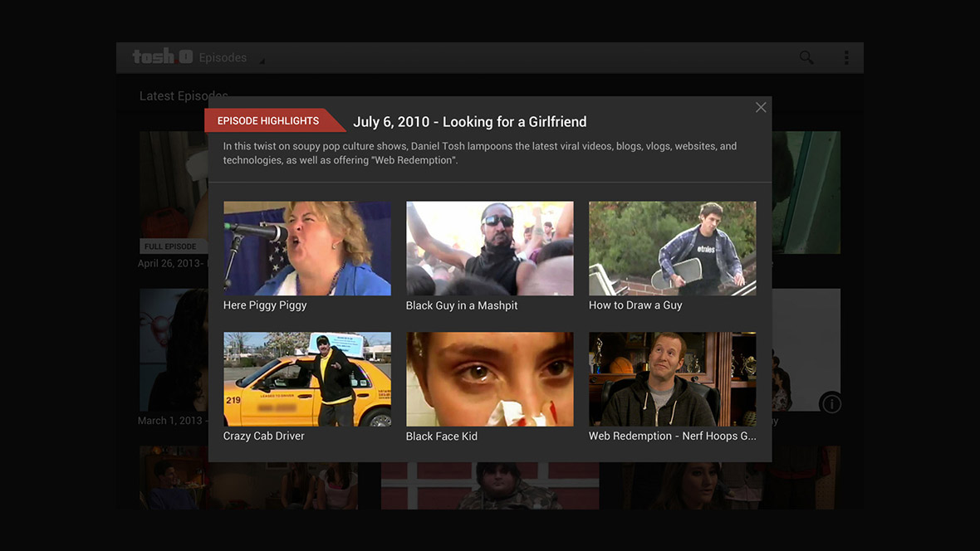
Task: Click the "Crazy Cab Driver" title text
Action: [x=263, y=436]
